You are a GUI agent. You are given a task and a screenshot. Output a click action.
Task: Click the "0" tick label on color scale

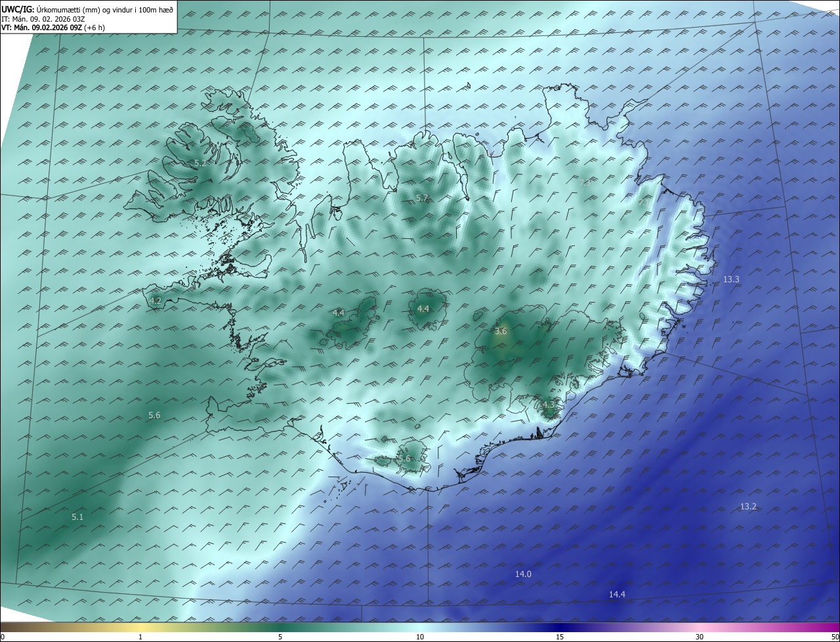[x=3, y=637]
